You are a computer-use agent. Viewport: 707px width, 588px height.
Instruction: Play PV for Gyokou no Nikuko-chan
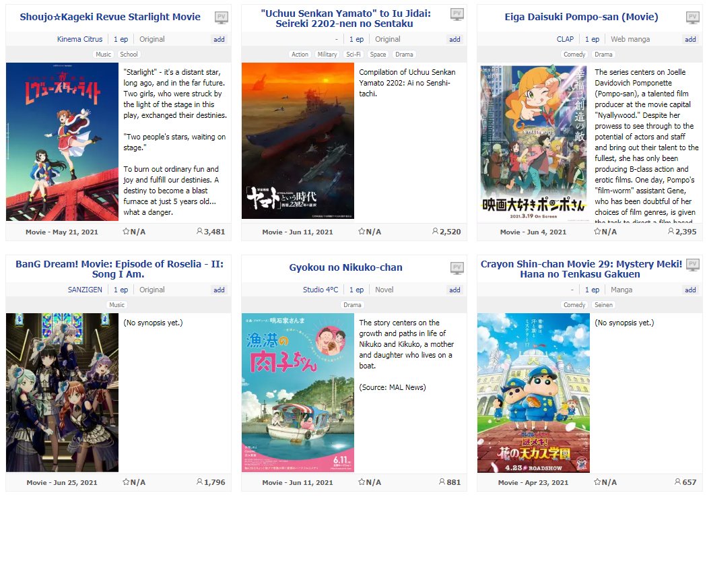pos(457,268)
